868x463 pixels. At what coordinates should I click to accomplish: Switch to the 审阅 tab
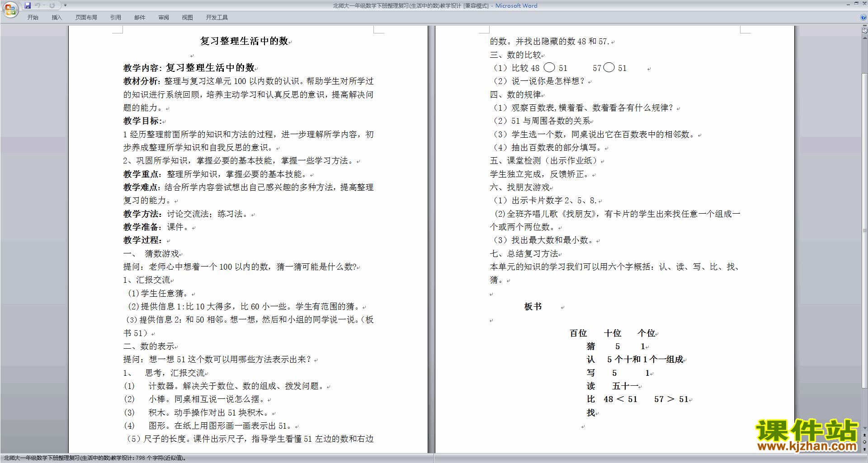pos(164,17)
